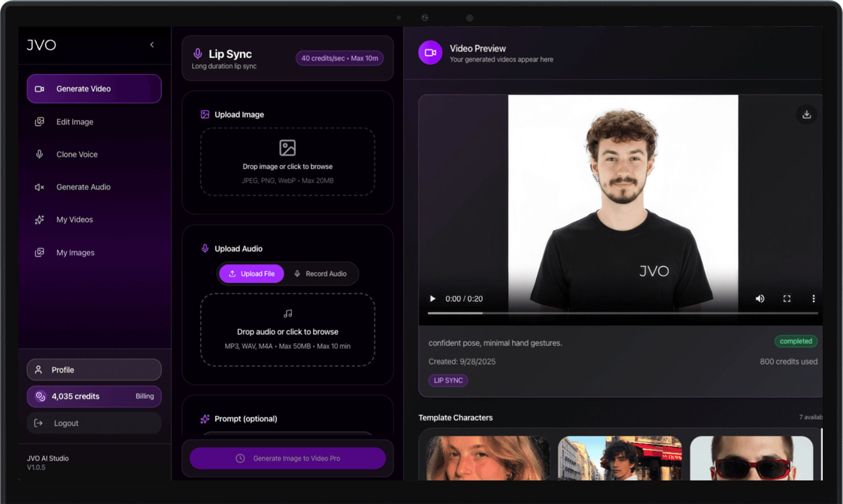Click the LIP SYNC tag on the video

pyautogui.click(x=448, y=381)
